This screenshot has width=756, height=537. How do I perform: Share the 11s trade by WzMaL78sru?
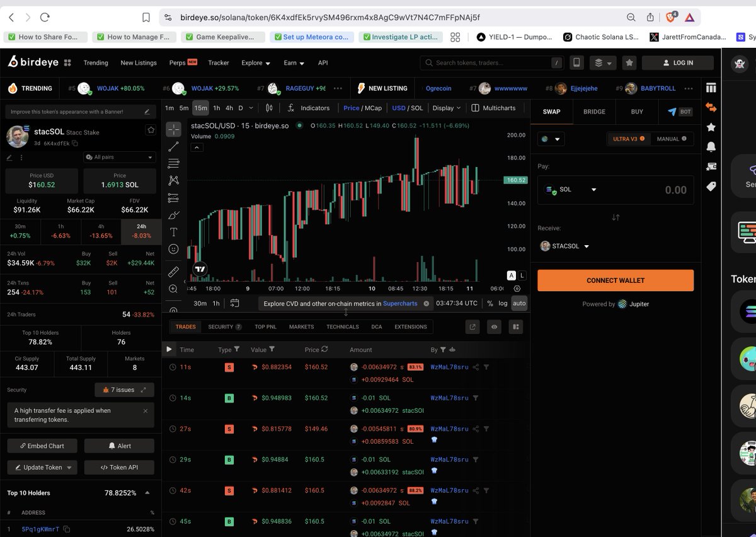[476, 367]
